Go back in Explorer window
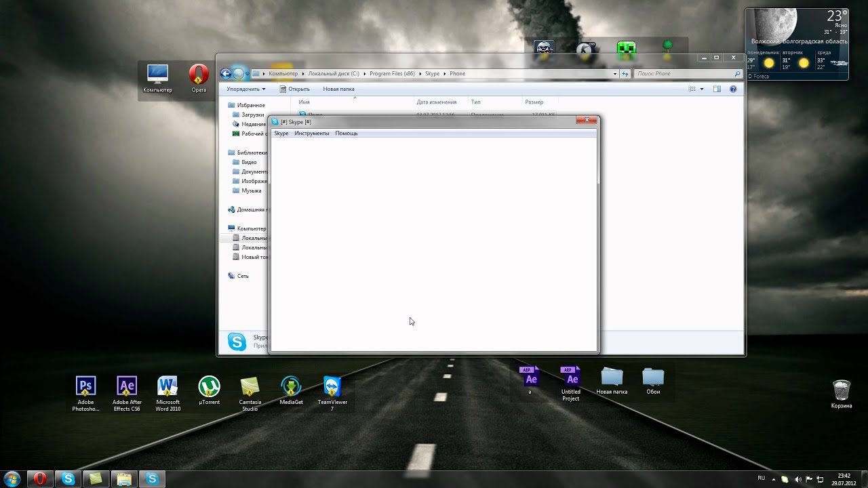 pos(226,74)
